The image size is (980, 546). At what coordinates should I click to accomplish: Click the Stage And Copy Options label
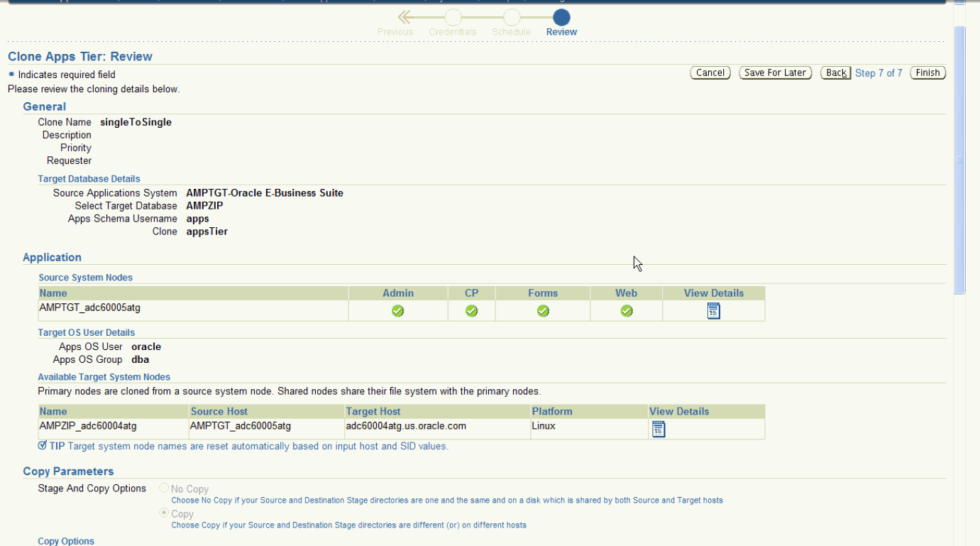[x=92, y=488]
